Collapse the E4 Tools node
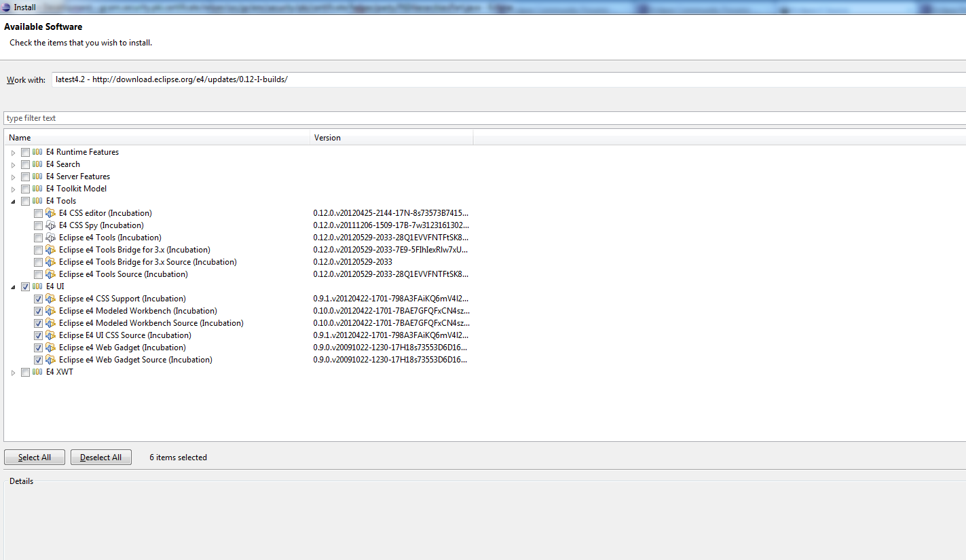The height and width of the screenshot is (560, 966). pyautogui.click(x=13, y=202)
